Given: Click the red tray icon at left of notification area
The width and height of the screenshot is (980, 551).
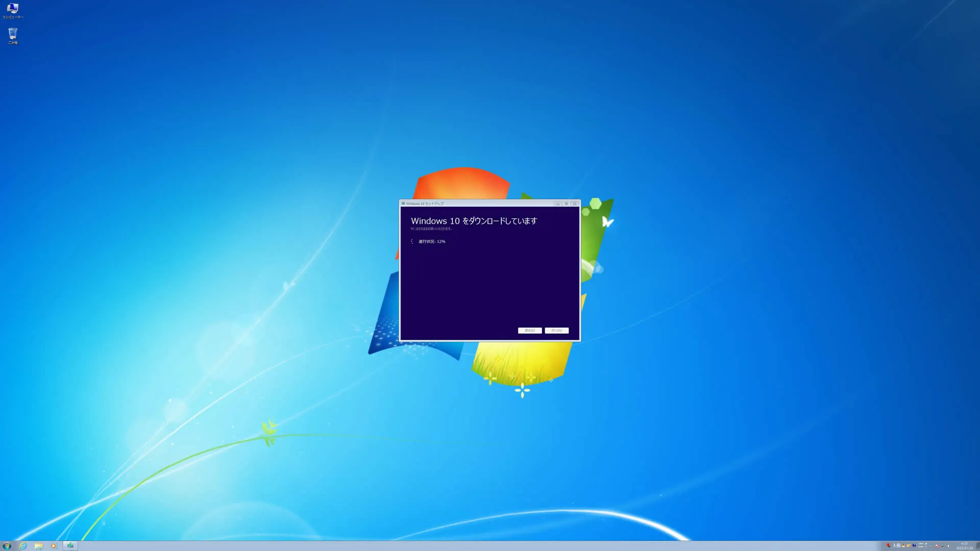Looking at the screenshot, I should 888,545.
